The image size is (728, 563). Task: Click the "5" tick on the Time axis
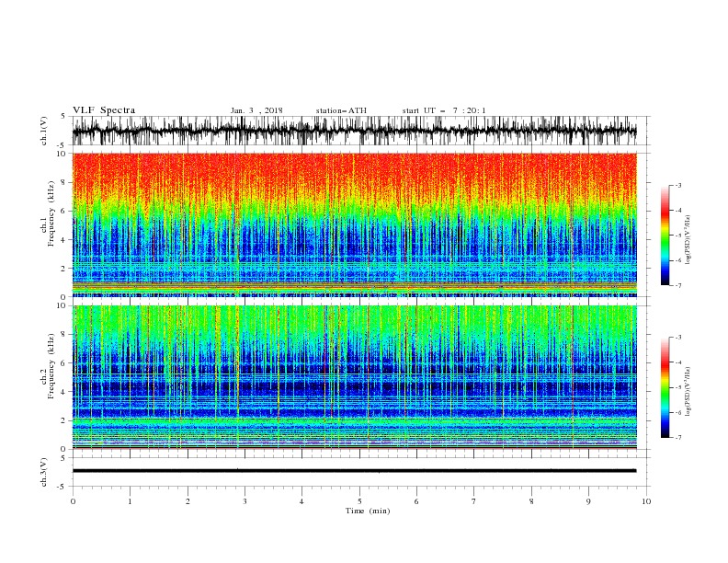point(359,501)
